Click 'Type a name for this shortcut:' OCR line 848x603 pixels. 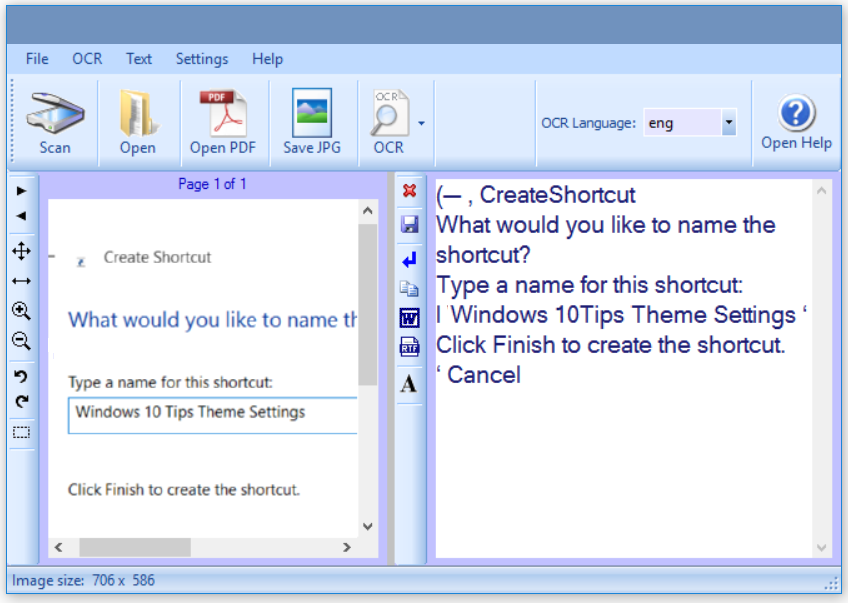click(x=589, y=285)
